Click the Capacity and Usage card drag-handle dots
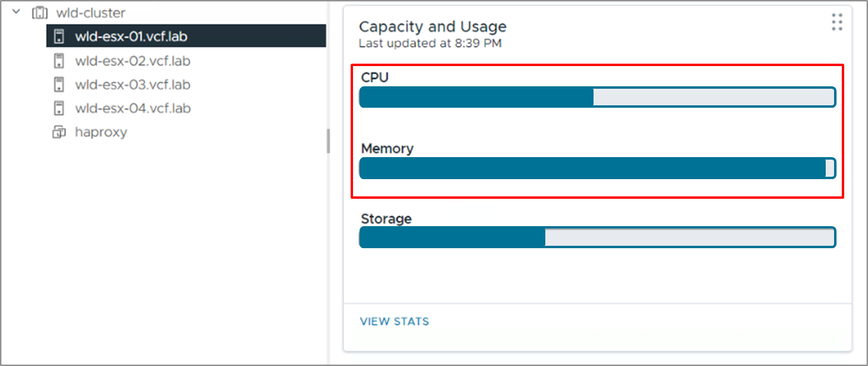868x366 pixels. coord(837,22)
